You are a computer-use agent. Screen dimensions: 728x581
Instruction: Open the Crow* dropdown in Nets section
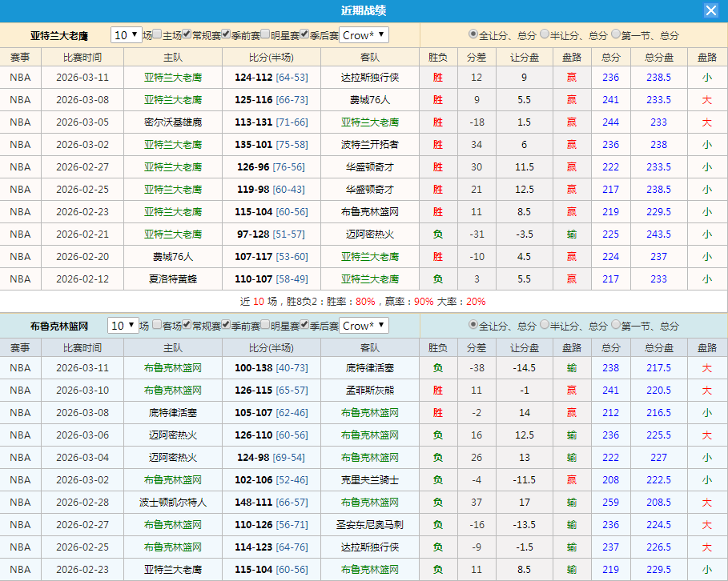(362, 326)
